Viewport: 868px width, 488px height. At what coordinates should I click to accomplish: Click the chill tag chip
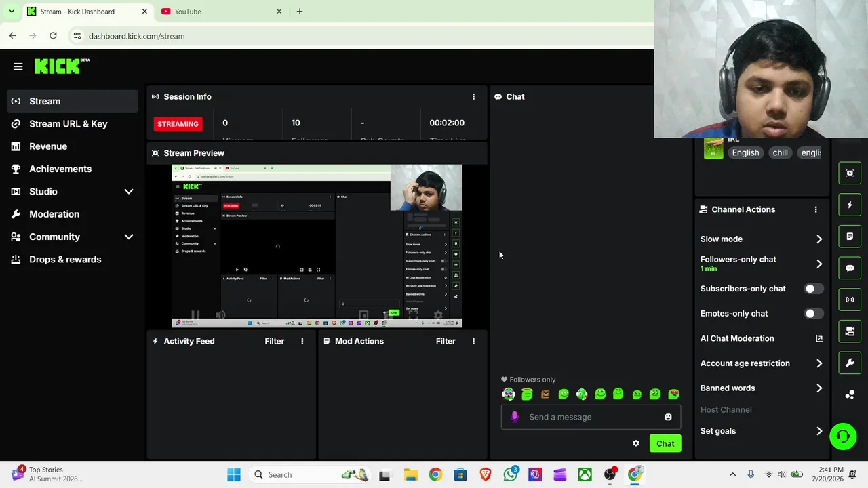click(x=780, y=152)
